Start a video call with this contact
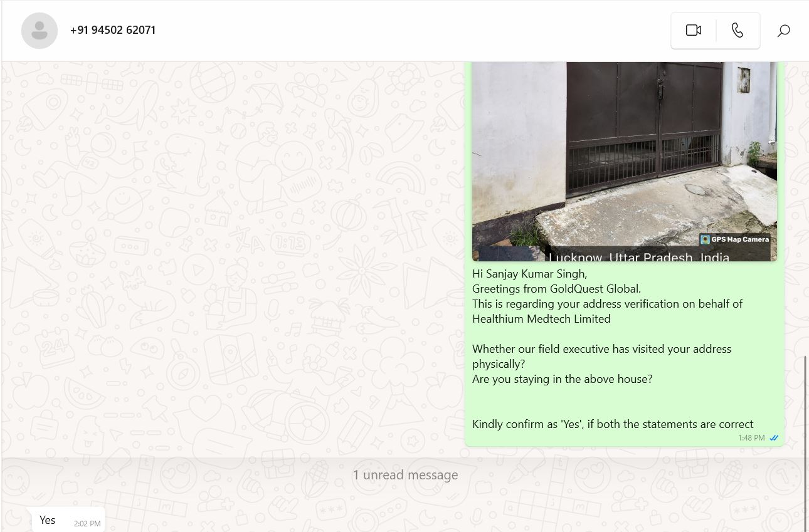Viewport: 809px width, 532px height. click(694, 30)
